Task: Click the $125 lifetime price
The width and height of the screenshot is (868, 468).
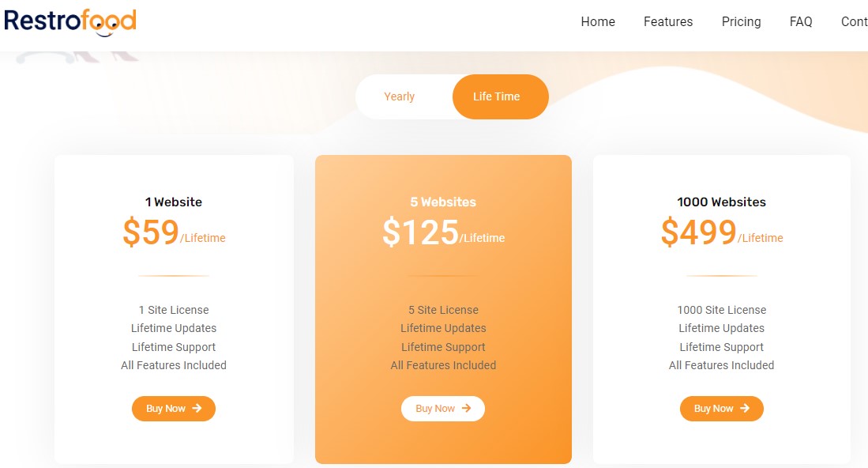Action: click(x=421, y=232)
